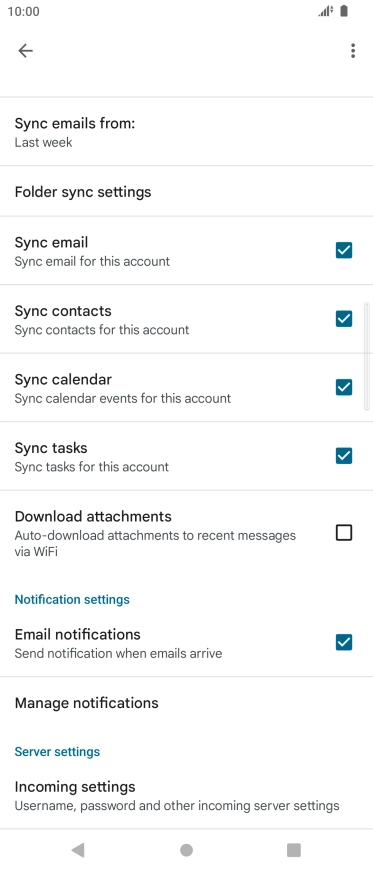Turn off the Sync tasks checkbox

click(x=344, y=456)
